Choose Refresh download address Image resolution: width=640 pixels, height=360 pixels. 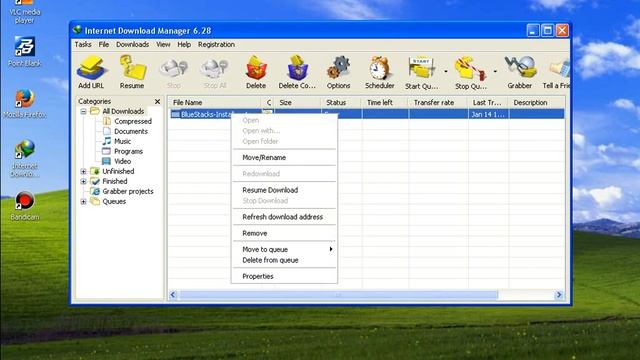tap(284, 217)
